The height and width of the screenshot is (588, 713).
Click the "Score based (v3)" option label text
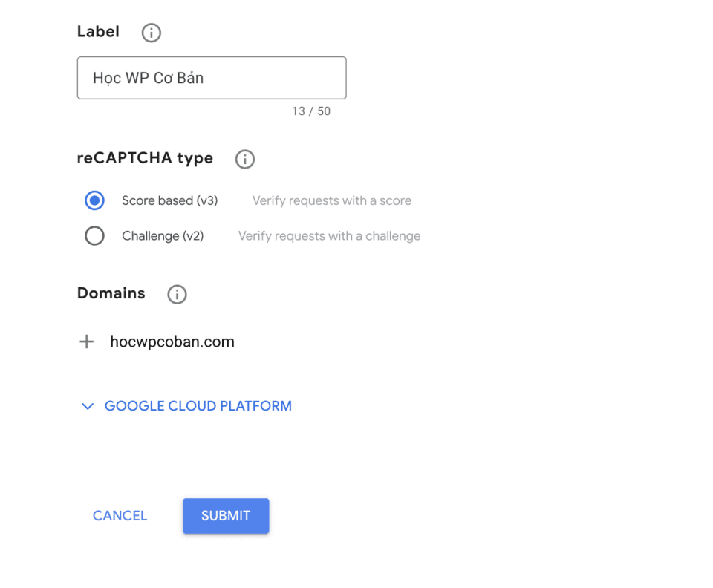169,200
